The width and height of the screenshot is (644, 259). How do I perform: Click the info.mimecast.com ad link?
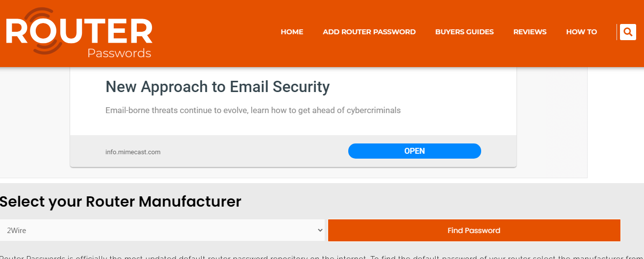(133, 152)
